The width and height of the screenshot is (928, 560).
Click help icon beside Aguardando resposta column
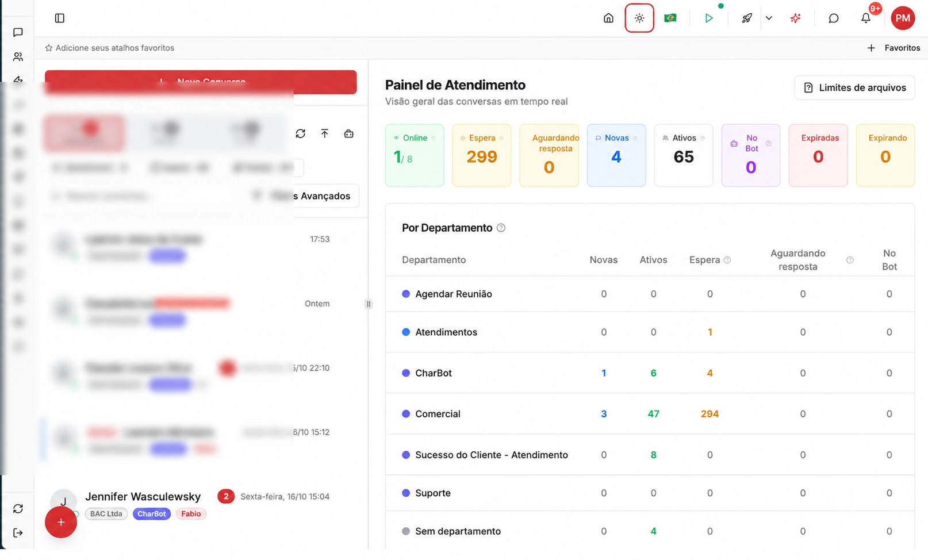point(850,260)
